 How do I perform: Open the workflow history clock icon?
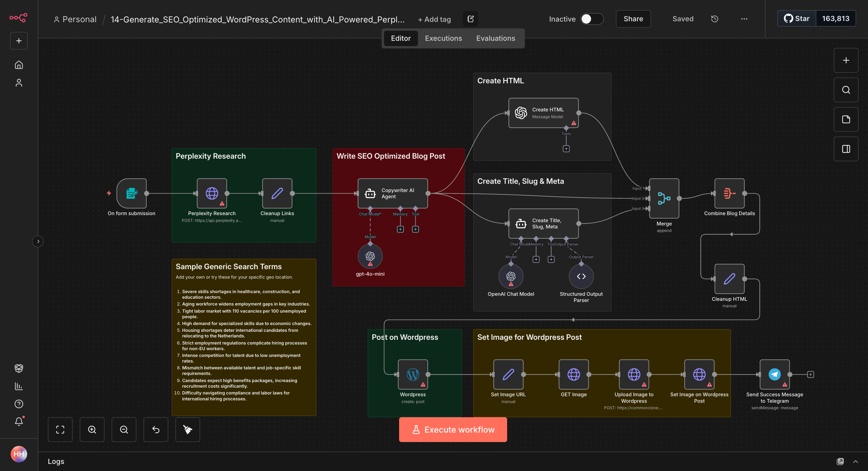[715, 19]
